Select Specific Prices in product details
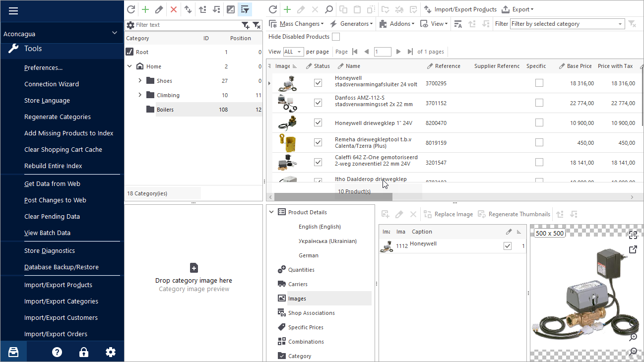Image resolution: width=644 pixels, height=362 pixels. coord(306,327)
